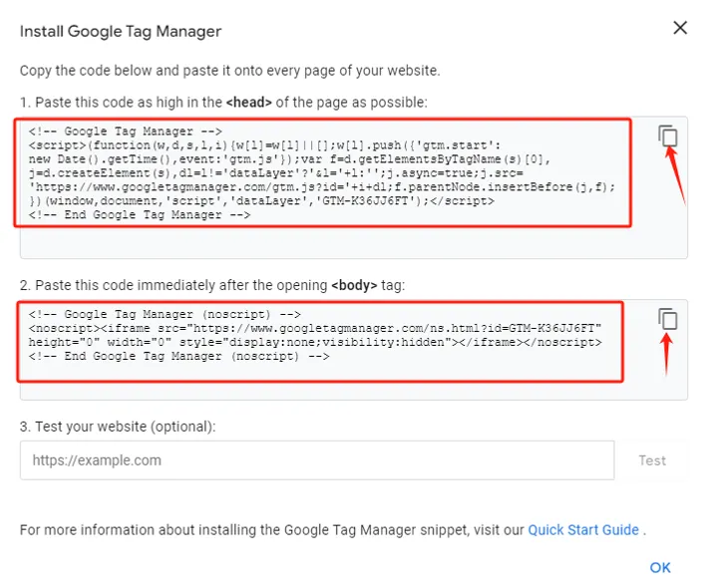Copy the noscript body snippet to clipboard
The image size is (709, 588).
coord(668,319)
